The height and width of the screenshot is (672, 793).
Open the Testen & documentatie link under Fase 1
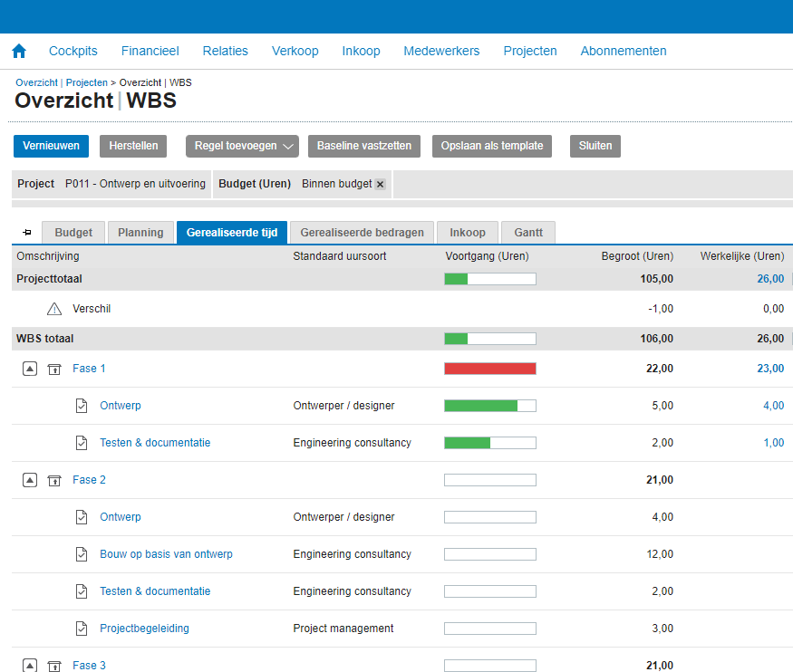coord(155,443)
